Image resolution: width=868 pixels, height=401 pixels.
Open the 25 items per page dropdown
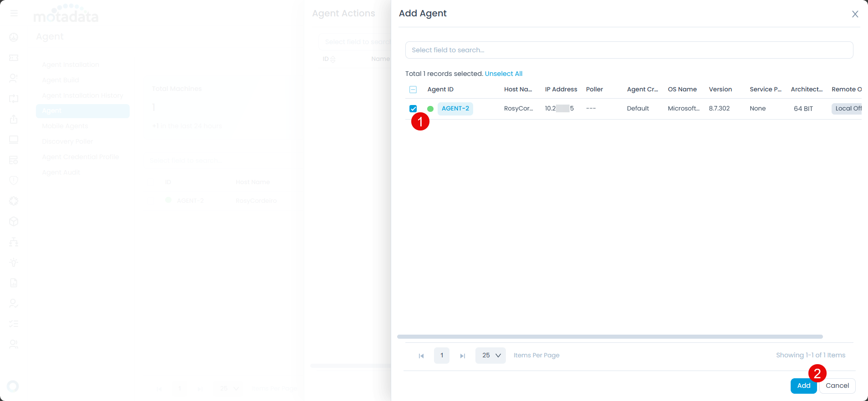point(490,356)
